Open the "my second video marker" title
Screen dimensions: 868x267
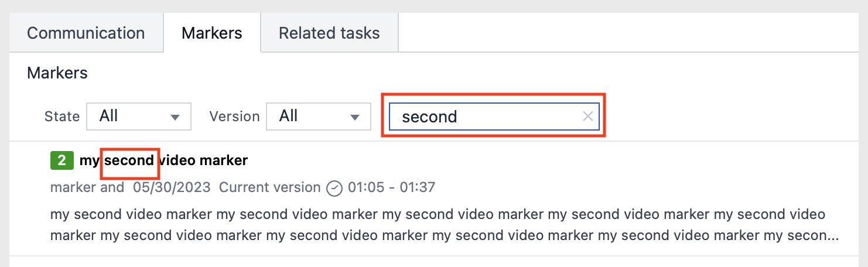pyautogui.click(x=164, y=160)
